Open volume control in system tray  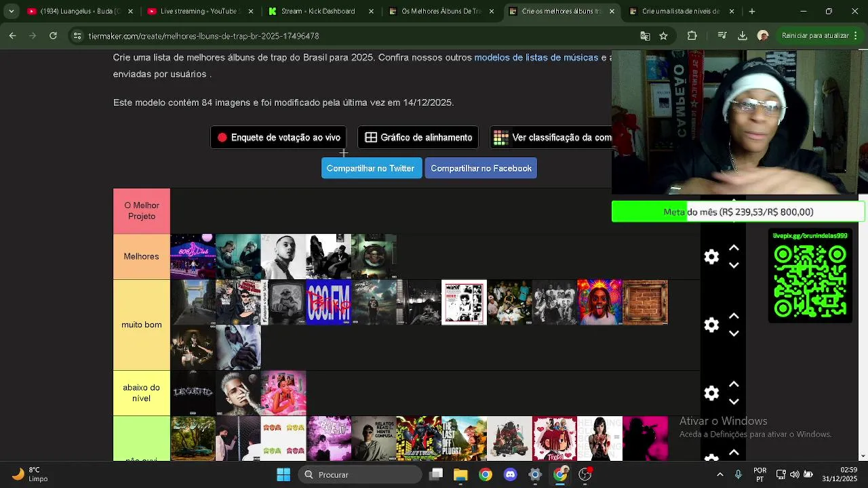795,474
